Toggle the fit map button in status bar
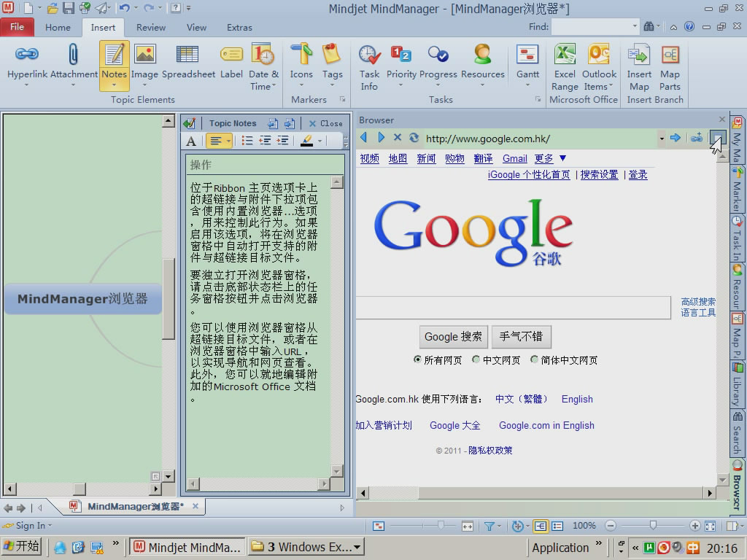 (x=711, y=526)
